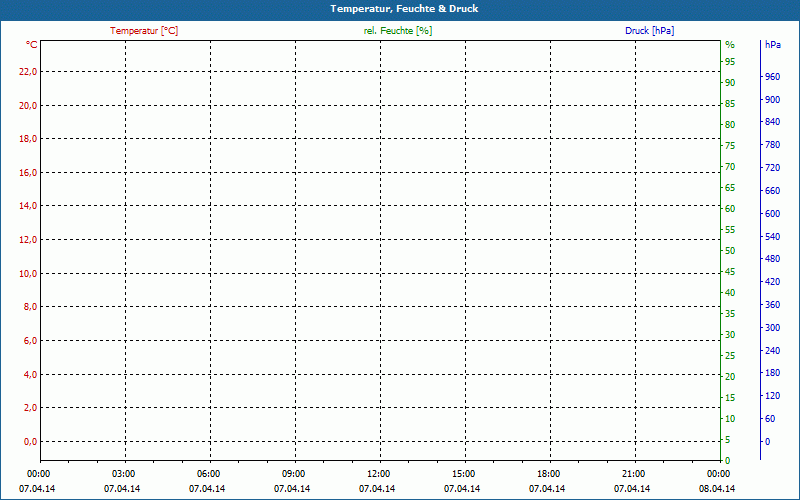
Task: Click temperature axis value '10,0'
Action: [28, 273]
